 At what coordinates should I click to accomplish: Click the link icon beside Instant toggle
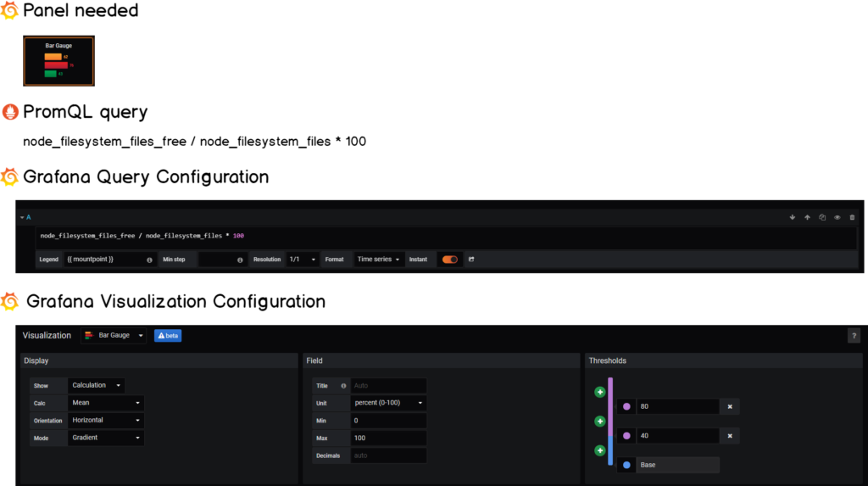coord(471,260)
